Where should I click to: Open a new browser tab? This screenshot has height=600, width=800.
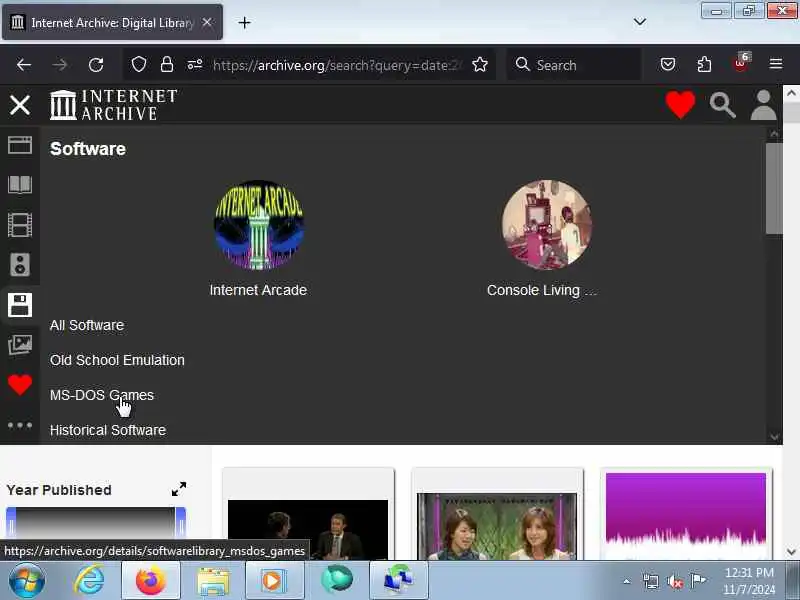coord(244,22)
